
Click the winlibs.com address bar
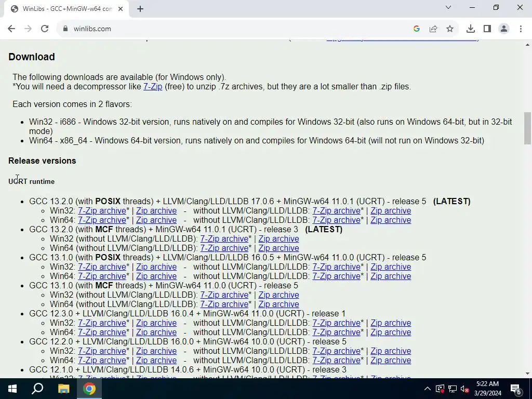click(x=234, y=29)
